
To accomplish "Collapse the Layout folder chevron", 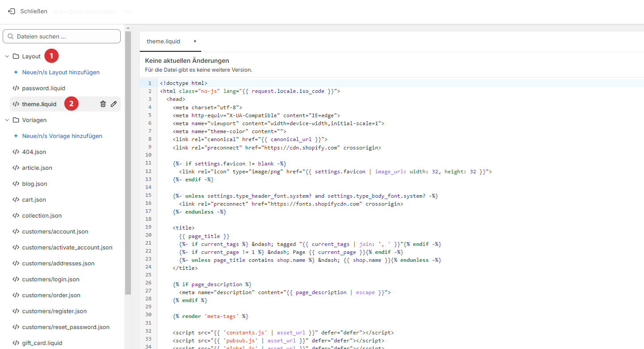I will (7, 56).
